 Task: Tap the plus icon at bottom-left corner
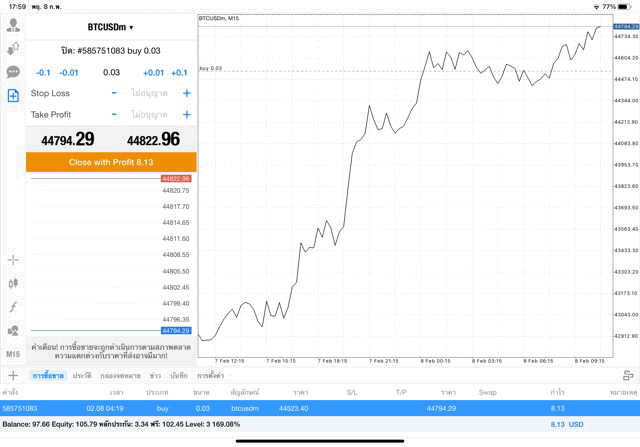[13, 375]
